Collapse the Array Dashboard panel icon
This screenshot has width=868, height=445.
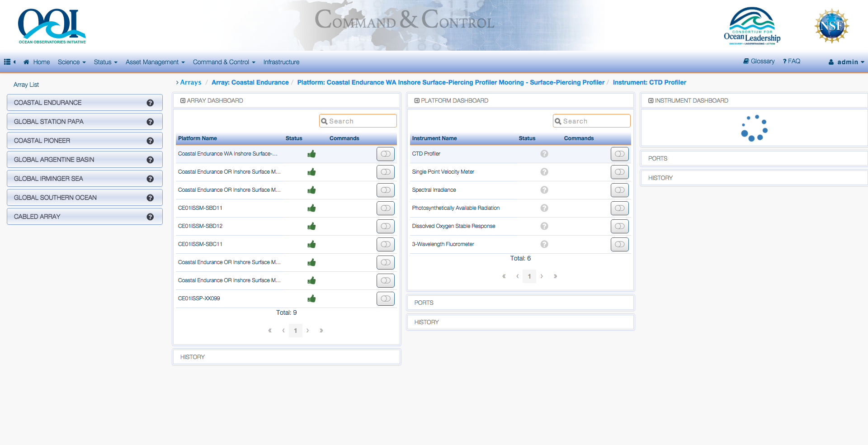[183, 101]
